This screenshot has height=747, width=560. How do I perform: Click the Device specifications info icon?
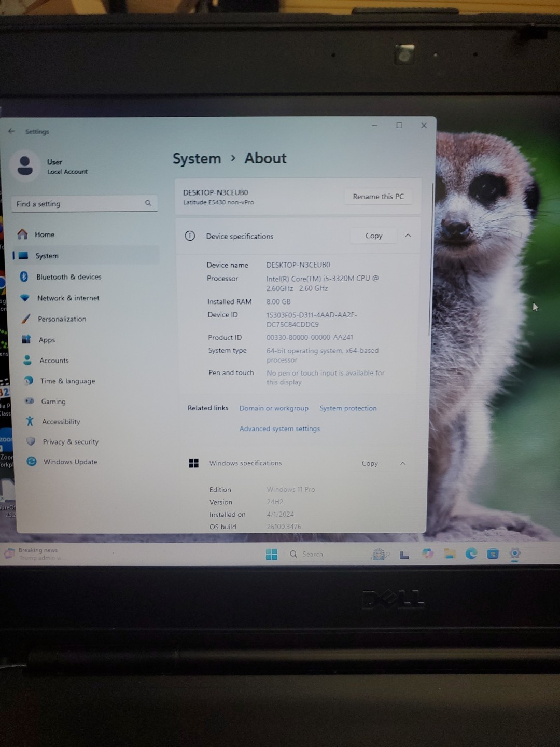point(190,236)
